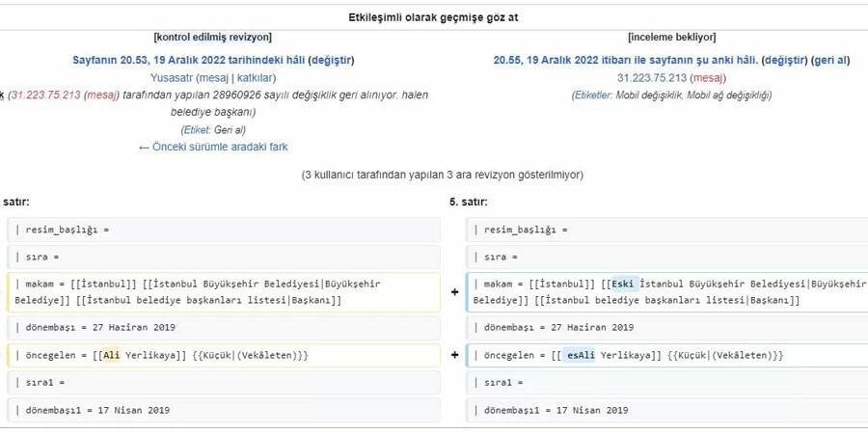
Task: Click the 'esAli' changed text in right diff
Action: coord(581,355)
